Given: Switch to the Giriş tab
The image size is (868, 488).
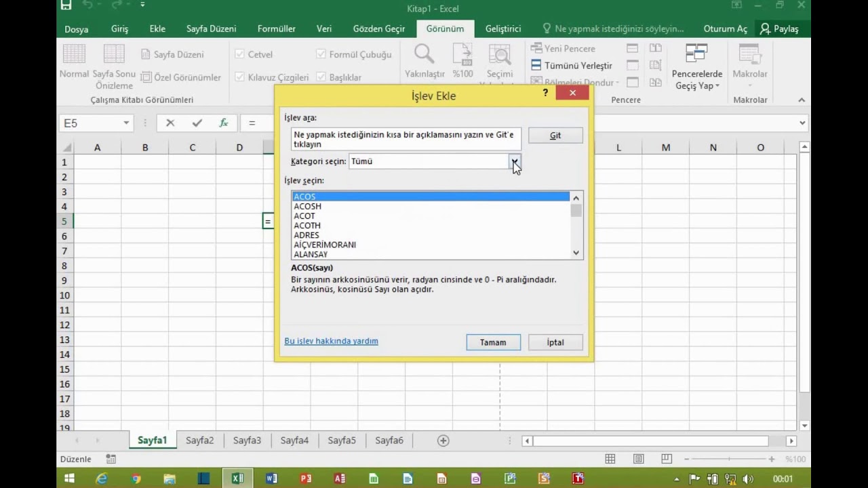Looking at the screenshot, I should [119, 29].
